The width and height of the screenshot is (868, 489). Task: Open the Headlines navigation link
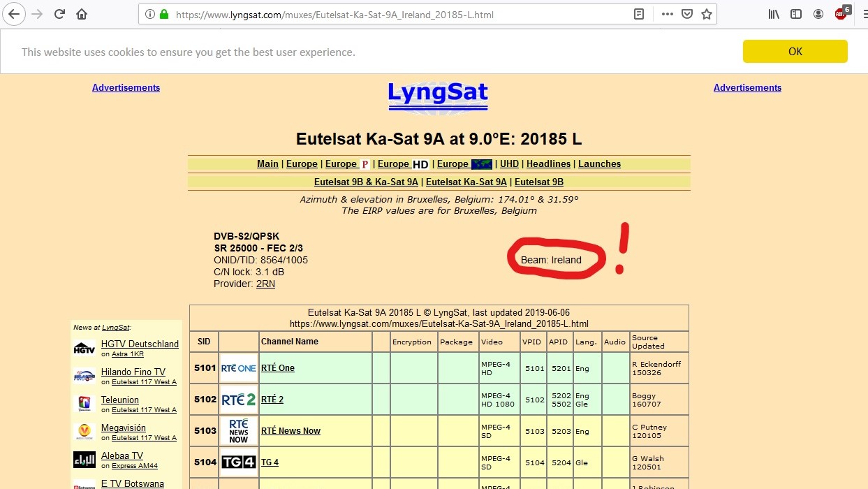tap(548, 163)
